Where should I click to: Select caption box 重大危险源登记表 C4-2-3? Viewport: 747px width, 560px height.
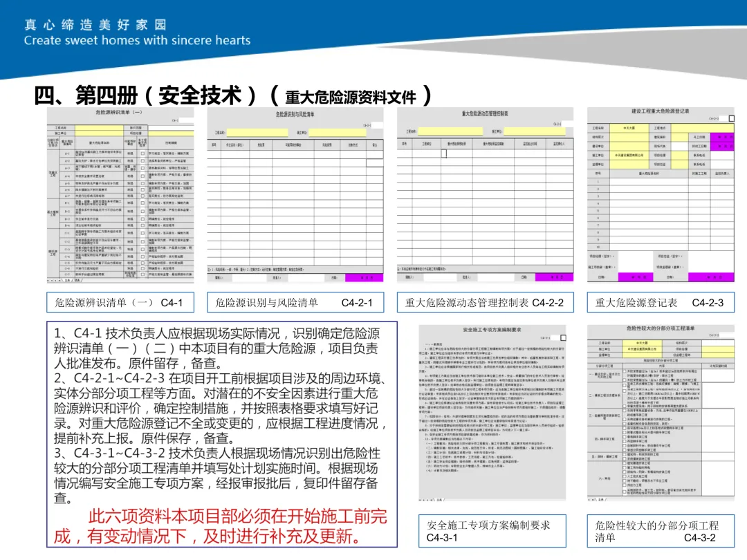coord(661,302)
